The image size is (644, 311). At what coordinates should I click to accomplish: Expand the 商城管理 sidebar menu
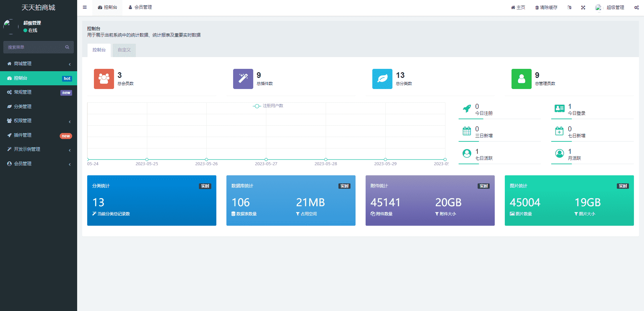[x=39, y=64]
